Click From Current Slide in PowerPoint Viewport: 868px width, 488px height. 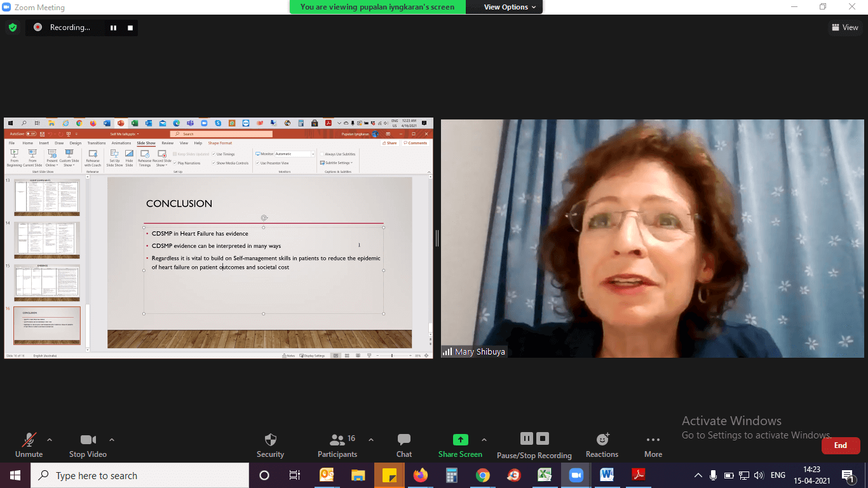pyautogui.click(x=32, y=158)
